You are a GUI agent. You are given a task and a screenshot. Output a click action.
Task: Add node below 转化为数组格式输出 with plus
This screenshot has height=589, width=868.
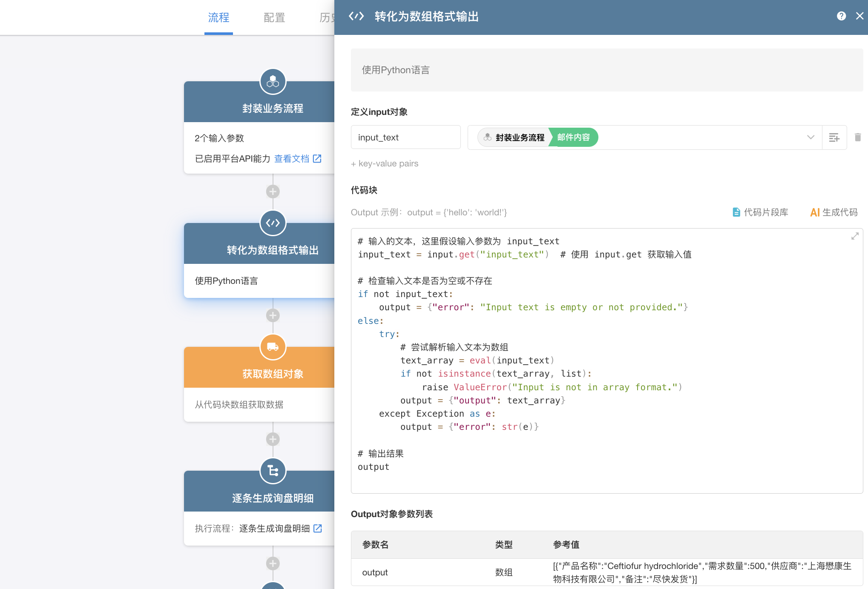pos(273,315)
